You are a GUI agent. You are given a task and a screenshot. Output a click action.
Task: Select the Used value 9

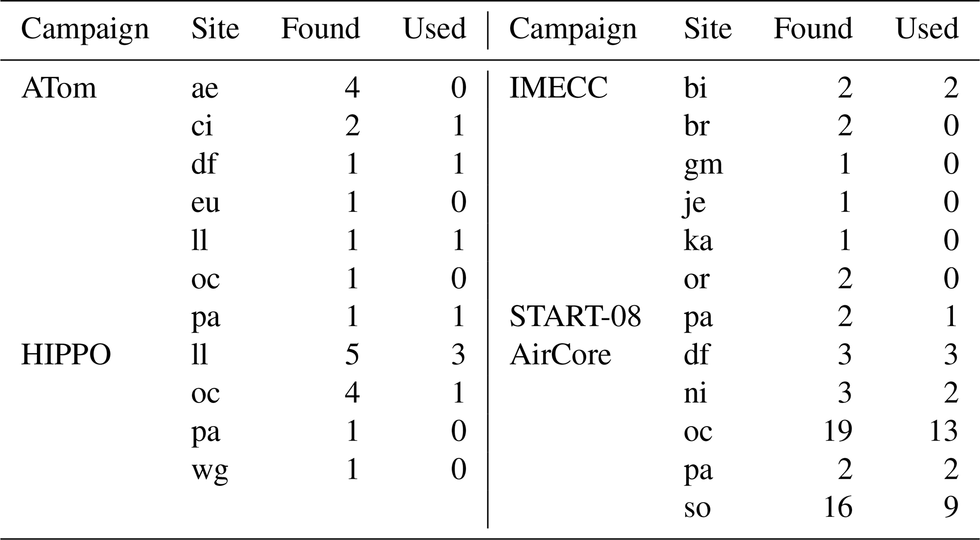pyautogui.click(x=951, y=507)
